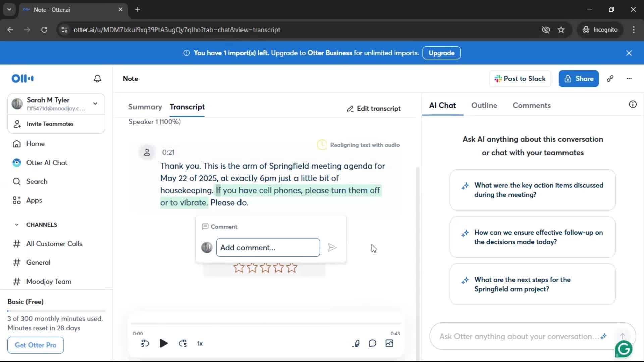Select the AI Chat tab
Viewport: 644px width, 362px height.
(442, 105)
